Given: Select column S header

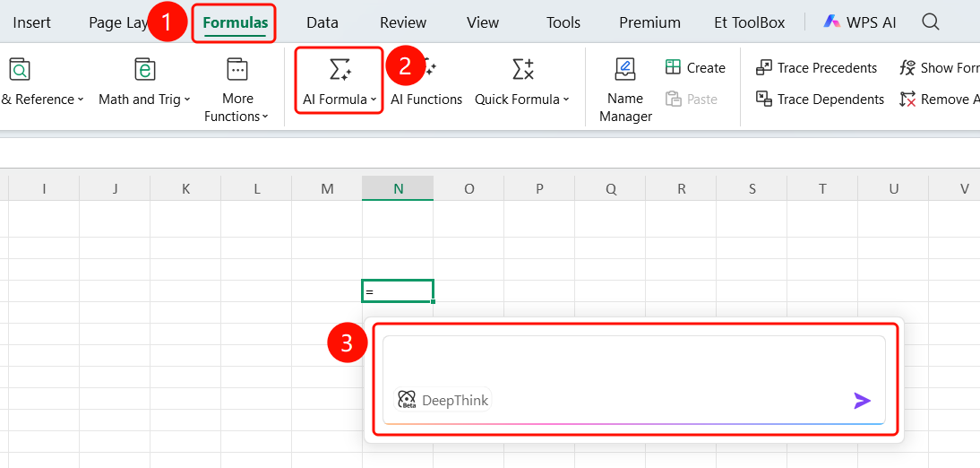Looking at the screenshot, I should (752, 188).
